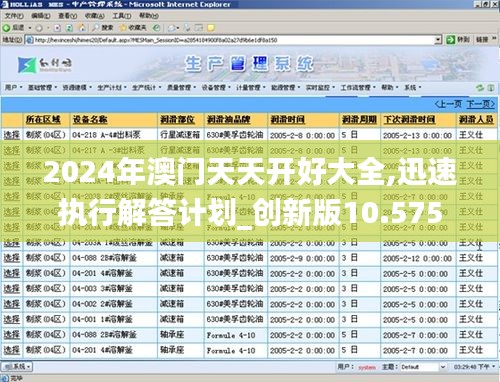Viewport: 500px width, 382px height.
Task: Click the green 转到 Go button
Action: 458,40
